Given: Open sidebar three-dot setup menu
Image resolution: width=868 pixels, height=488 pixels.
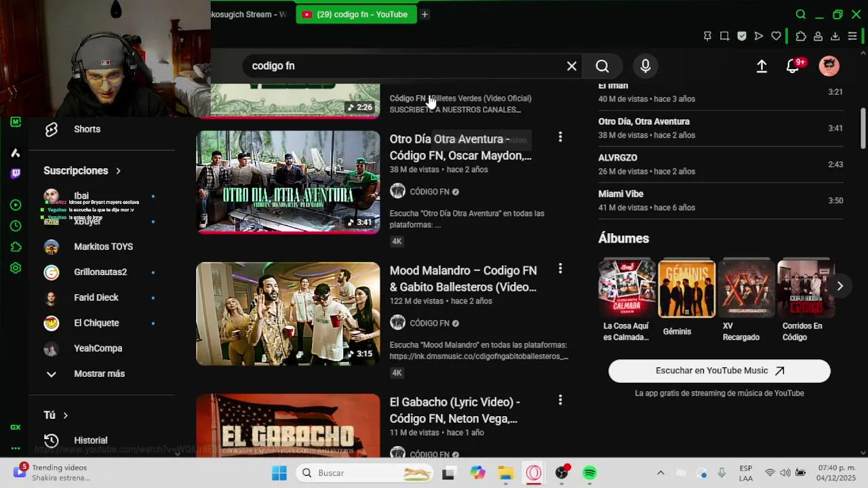Looking at the screenshot, I should pyautogui.click(x=16, y=448).
